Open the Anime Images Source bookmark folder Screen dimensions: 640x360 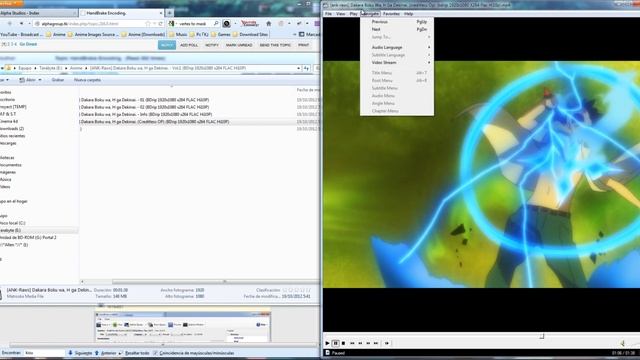[x=93, y=35]
